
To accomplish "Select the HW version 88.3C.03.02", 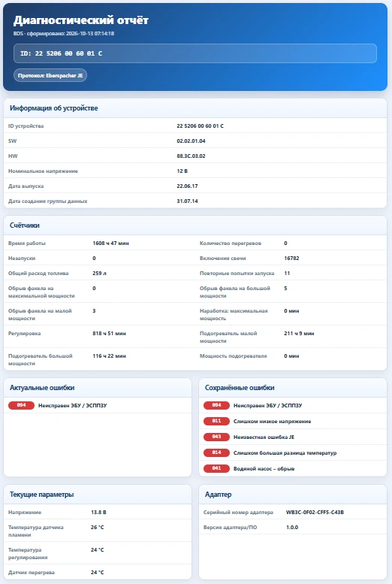I will pos(191,156).
